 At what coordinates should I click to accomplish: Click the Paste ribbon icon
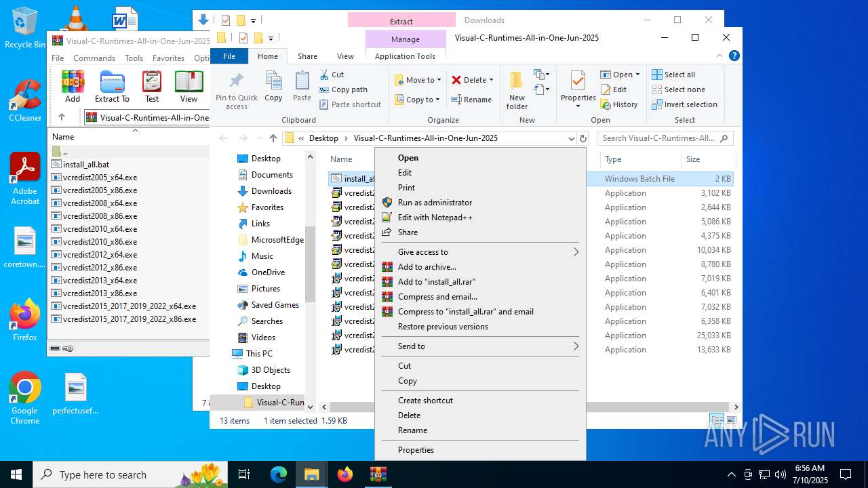[x=302, y=86]
